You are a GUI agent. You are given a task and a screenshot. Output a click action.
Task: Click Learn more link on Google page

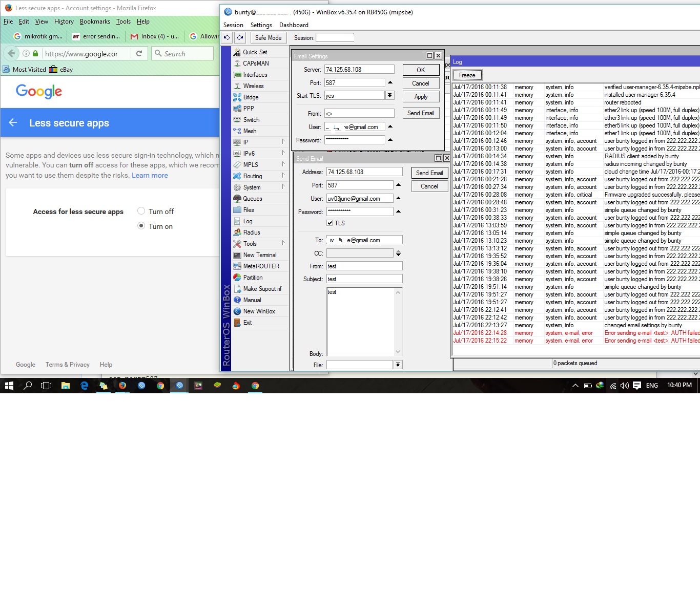[150, 175]
